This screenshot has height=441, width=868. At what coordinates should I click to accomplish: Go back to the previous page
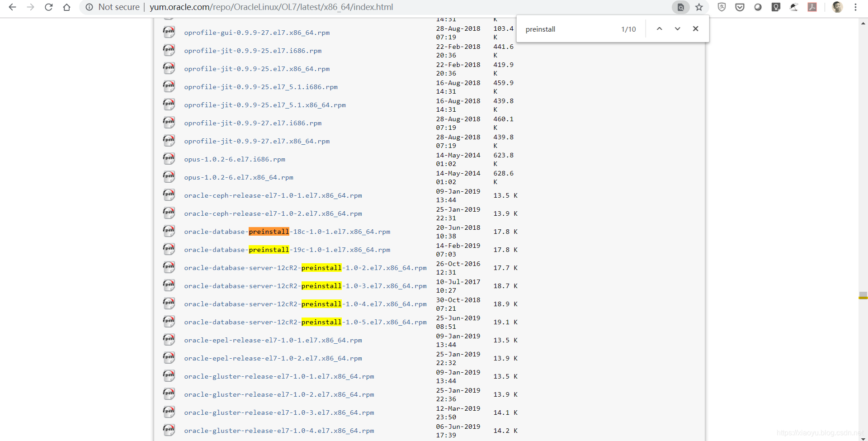12,7
